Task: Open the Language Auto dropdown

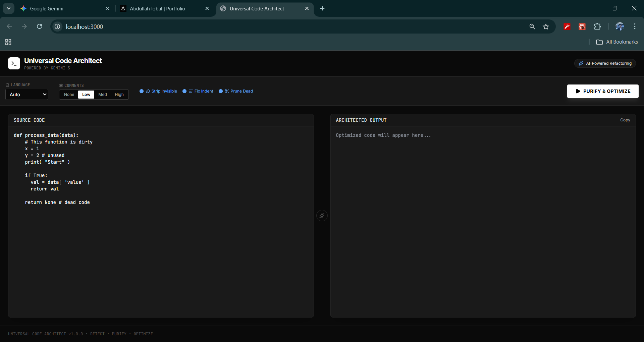Action: 27,95
